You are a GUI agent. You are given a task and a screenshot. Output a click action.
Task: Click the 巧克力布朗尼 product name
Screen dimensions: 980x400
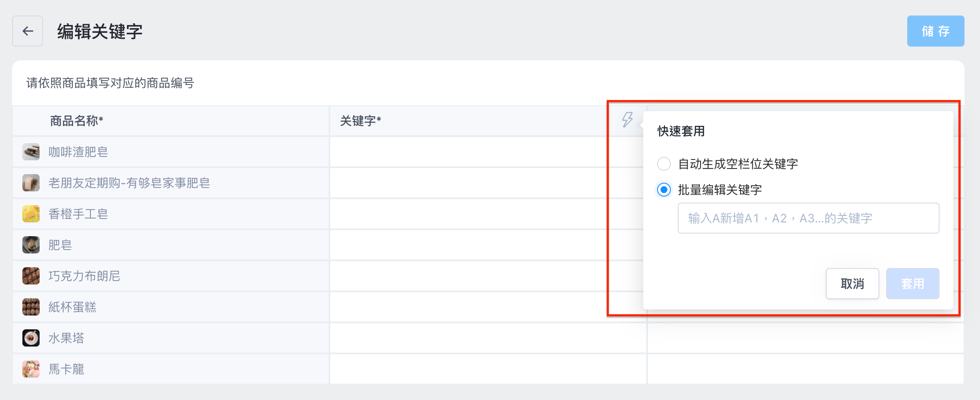84,276
